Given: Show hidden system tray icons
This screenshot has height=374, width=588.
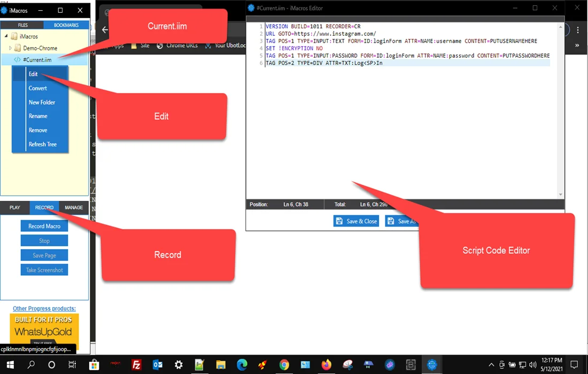Looking at the screenshot, I should (x=491, y=364).
